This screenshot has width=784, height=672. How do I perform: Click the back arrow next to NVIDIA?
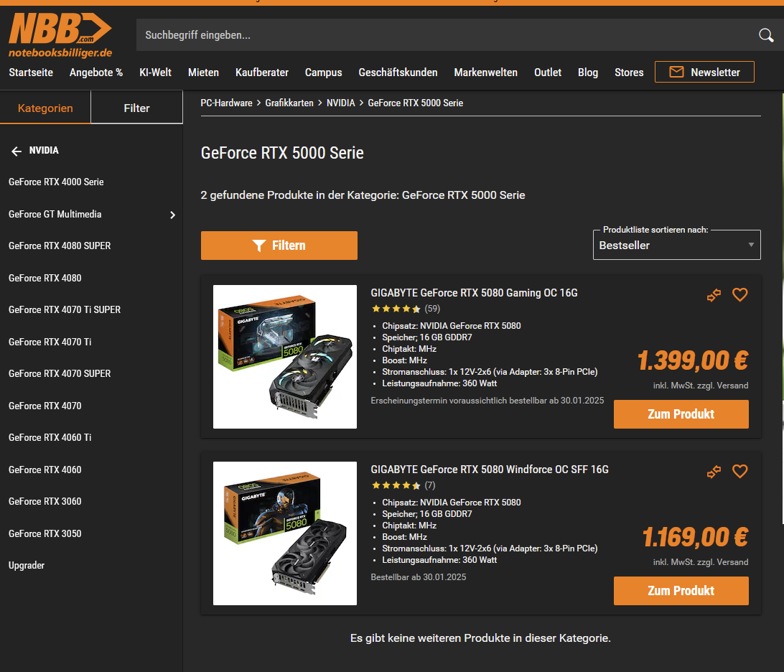coord(17,151)
